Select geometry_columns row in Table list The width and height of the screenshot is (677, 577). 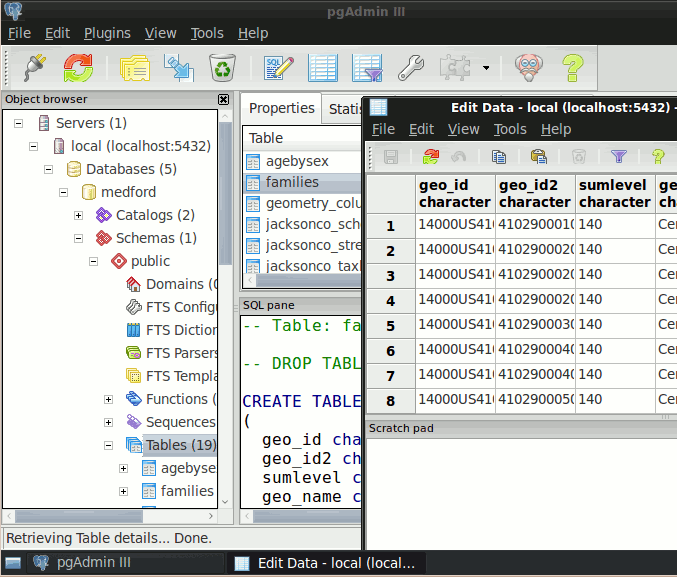tap(303, 203)
